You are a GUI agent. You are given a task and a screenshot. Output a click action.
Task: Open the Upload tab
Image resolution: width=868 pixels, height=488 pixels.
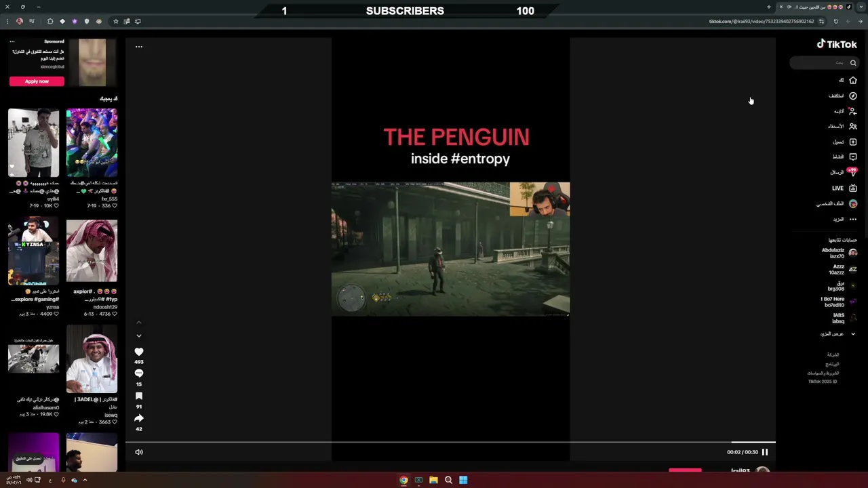tap(845, 142)
